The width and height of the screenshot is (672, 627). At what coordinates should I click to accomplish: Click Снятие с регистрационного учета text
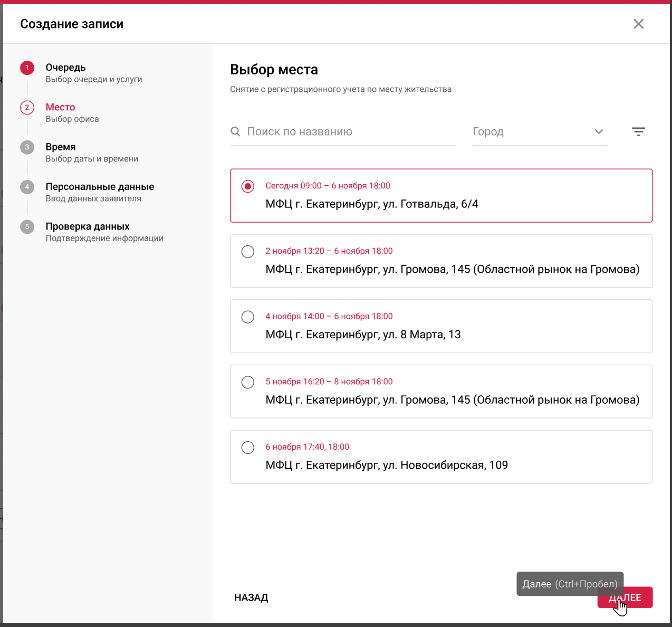(341, 89)
